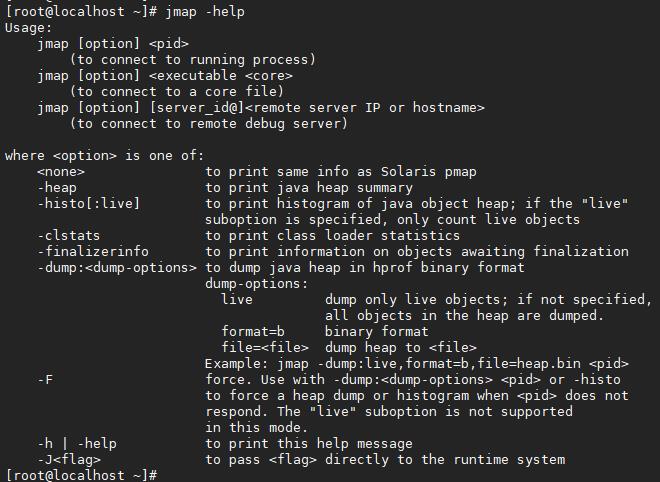Screen dimensions: 660x482
Task: Click the file=<file> dump option
Action: coord(265,348)
